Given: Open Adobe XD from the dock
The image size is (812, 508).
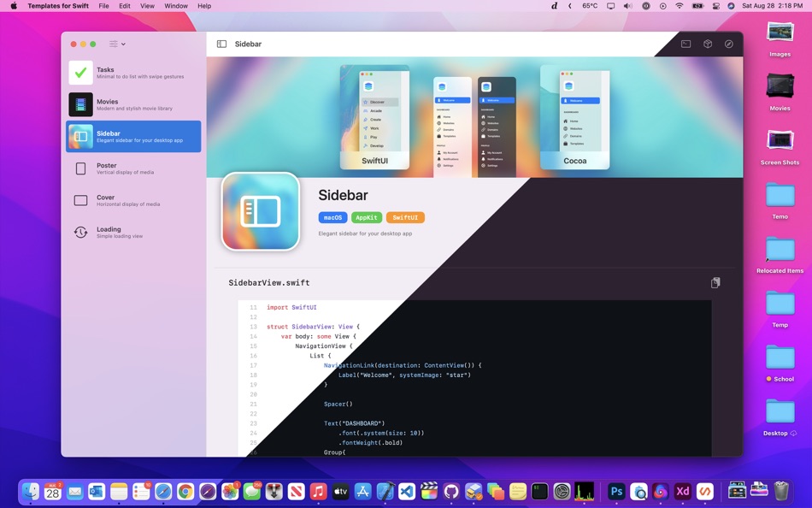Looking at the screenshot, I should pos(683,491).
